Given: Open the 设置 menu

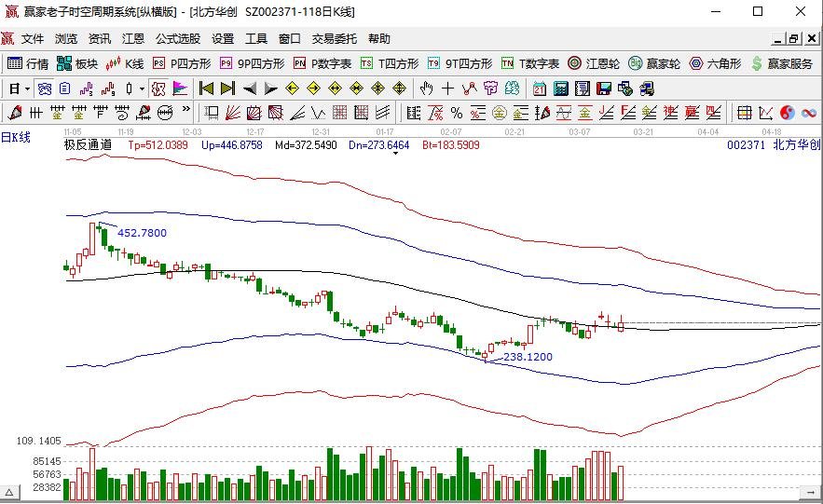Looking at the screenshot, I should coord(223,39).
